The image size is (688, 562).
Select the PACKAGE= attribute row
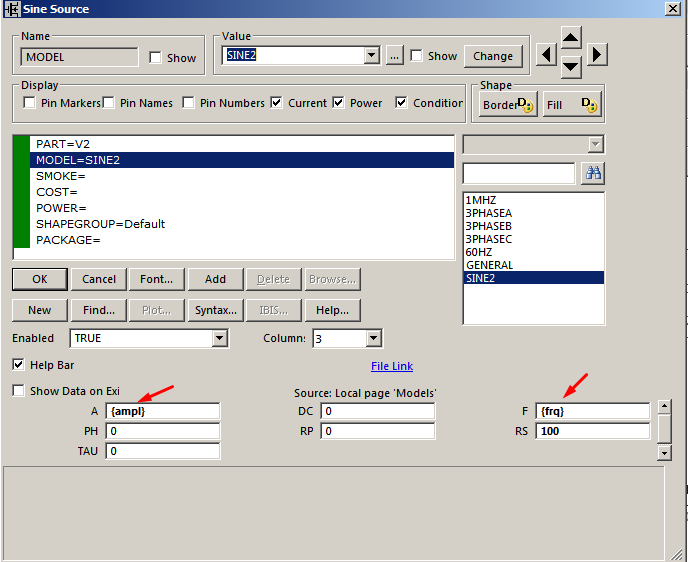[x=242, y=240]
